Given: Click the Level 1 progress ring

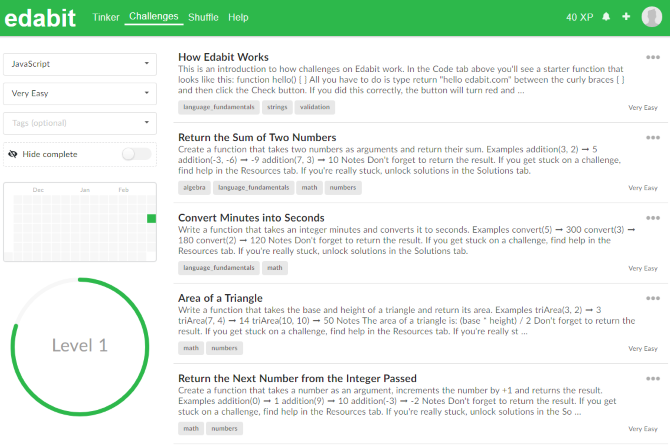Looking at the screenshot, I should pos(80,346).
